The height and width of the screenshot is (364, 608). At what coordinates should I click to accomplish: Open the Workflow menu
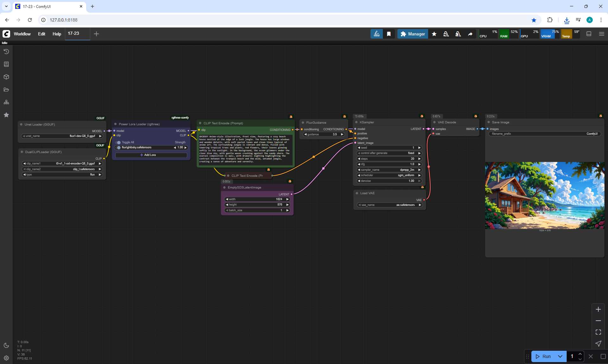tap(22, 34)
